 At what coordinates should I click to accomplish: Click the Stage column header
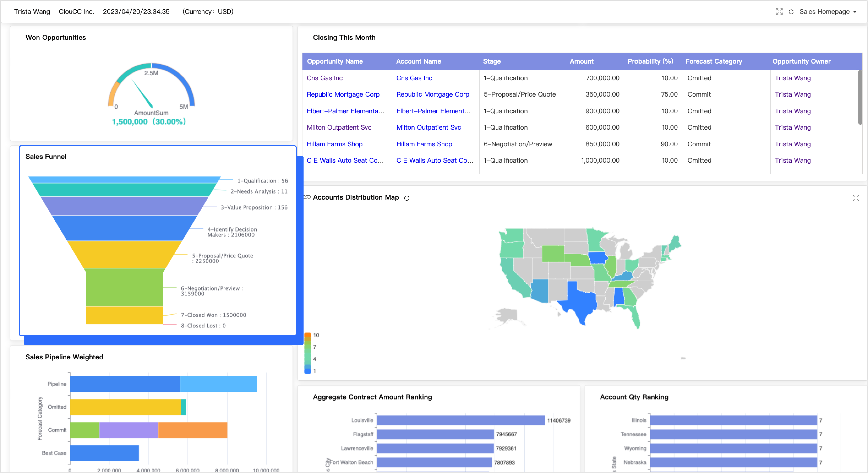pyautogui.click(x=492, y=61)
